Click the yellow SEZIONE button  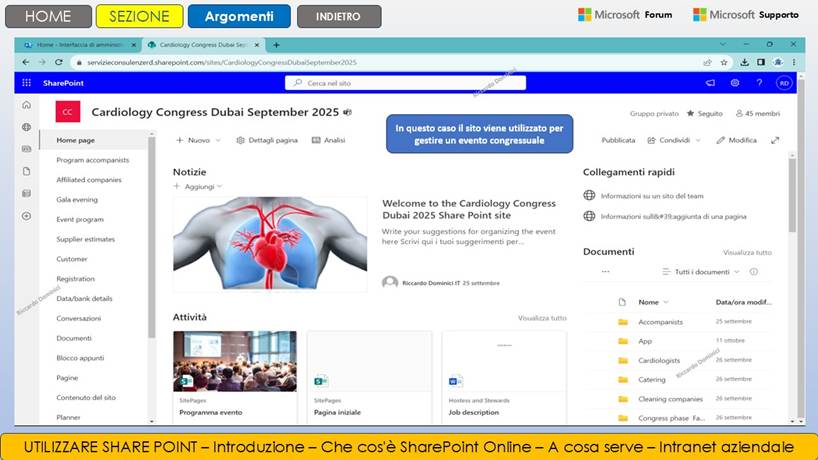139,16
